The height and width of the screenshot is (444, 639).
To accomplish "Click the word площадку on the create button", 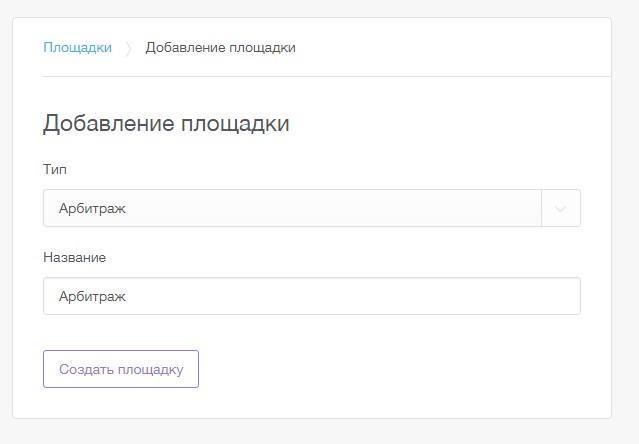I will coord(151,369).
